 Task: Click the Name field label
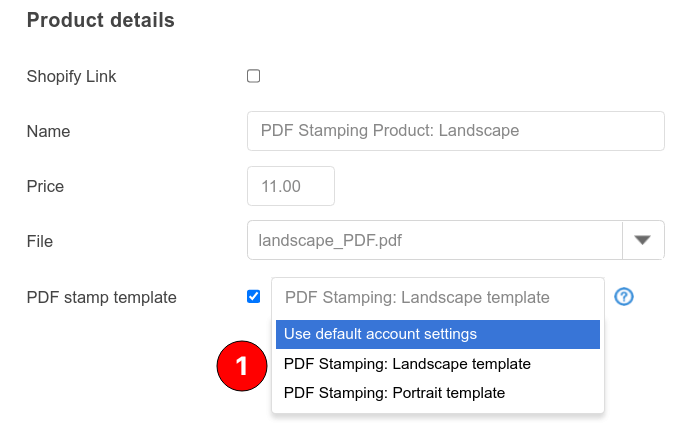coord(48,132)
